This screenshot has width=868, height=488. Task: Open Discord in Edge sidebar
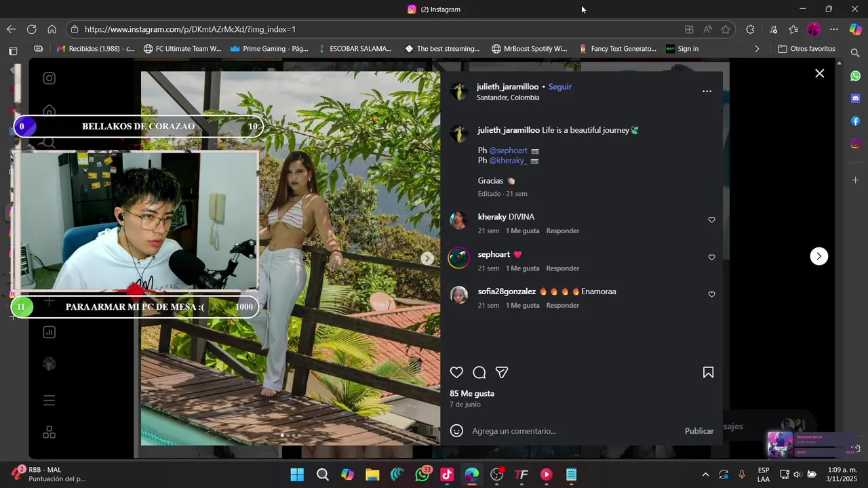(x=856, y=98)
